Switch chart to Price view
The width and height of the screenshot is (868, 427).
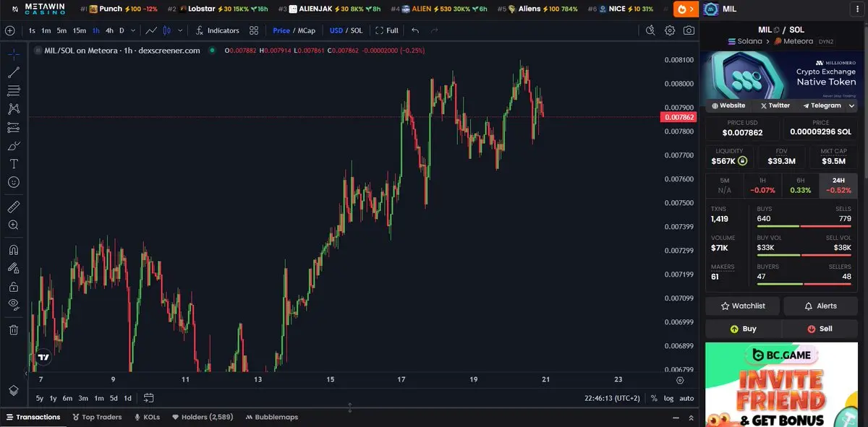281,30
